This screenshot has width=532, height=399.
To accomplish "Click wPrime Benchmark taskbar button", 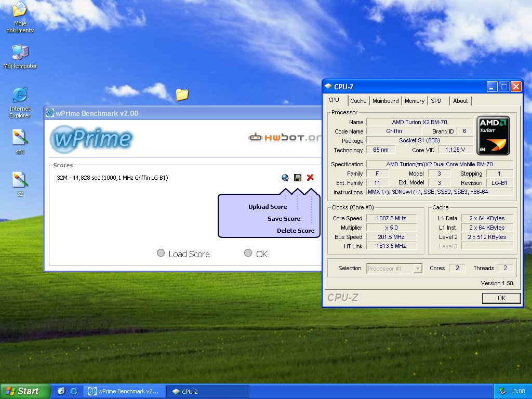I will click(x=124, y=391).
